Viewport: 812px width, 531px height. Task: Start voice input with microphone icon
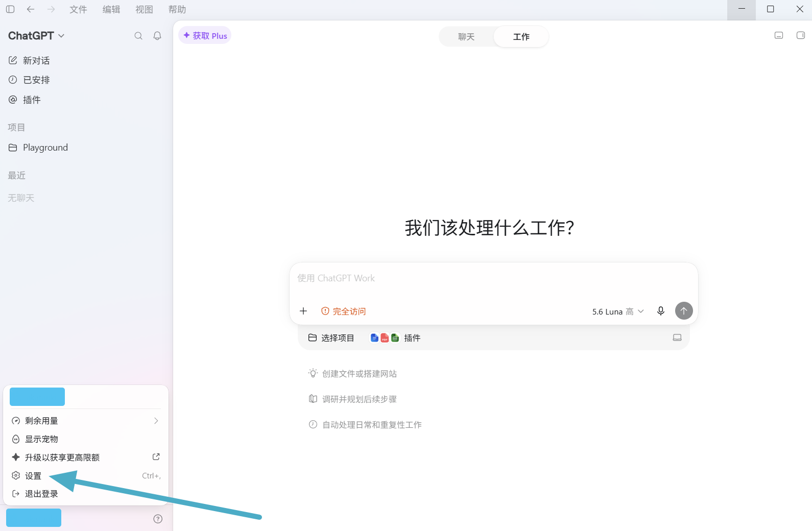point(661,311)
